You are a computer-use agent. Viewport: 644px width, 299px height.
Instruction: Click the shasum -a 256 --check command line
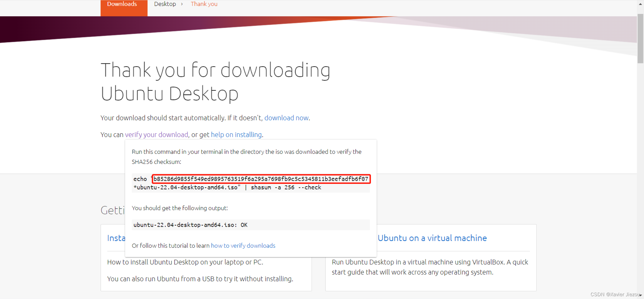click(286, 188)
